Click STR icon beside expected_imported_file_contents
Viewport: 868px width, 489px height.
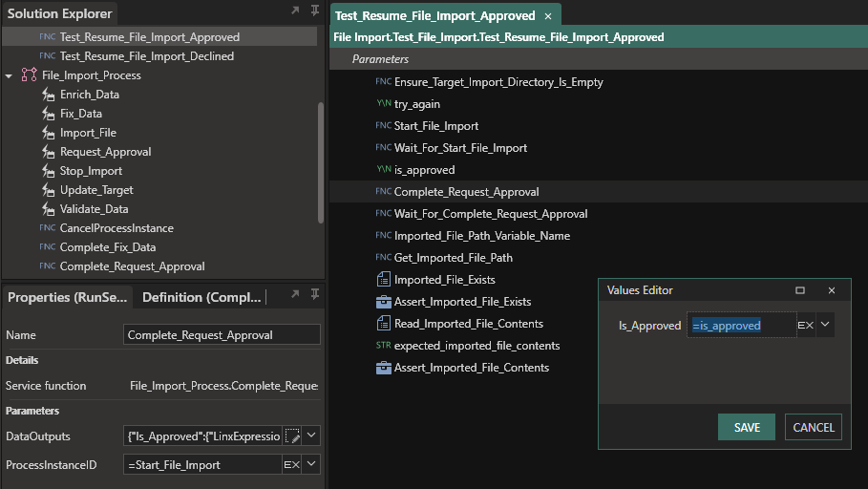(x=383, y=345)
